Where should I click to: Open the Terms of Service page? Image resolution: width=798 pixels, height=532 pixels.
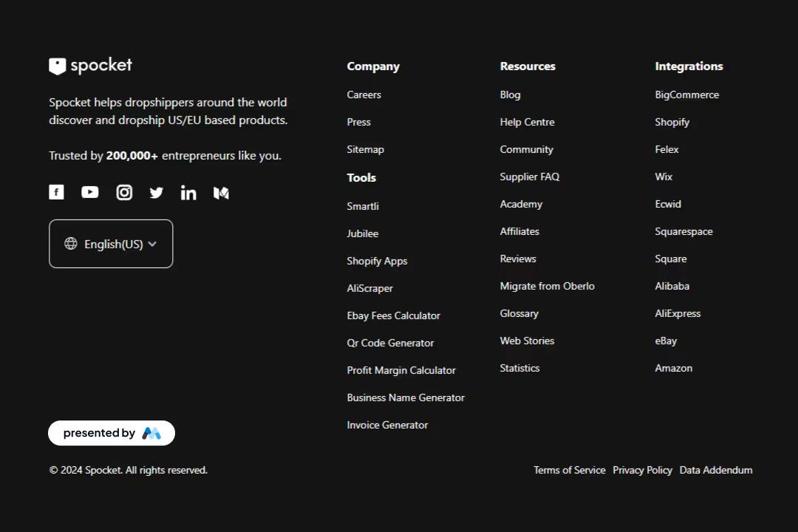tap(569, 470)
